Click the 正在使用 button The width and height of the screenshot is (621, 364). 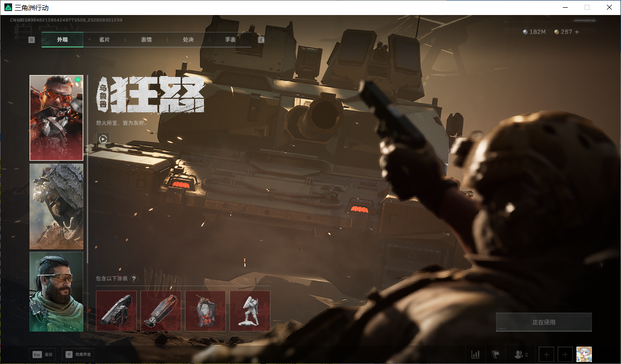pos(544,322)
